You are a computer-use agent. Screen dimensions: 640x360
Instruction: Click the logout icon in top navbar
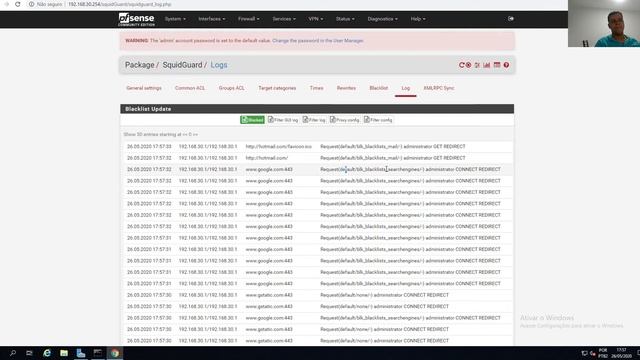(x=511, y=19)
